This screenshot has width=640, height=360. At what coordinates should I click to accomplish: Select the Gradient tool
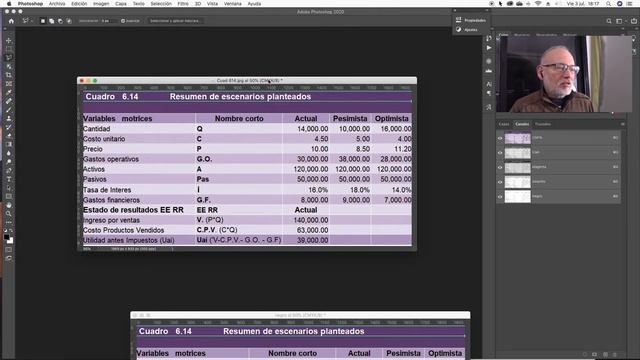pos(9,144)
